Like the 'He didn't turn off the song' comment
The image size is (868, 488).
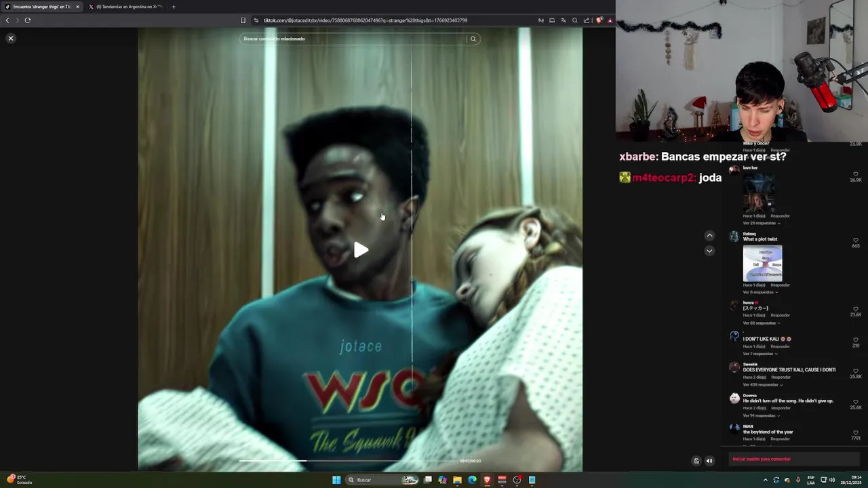tap(856, 402)
